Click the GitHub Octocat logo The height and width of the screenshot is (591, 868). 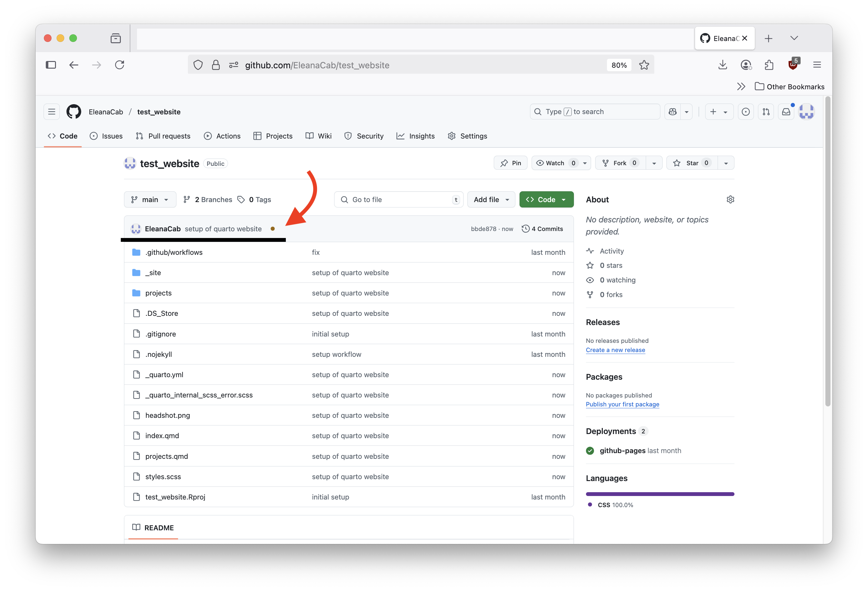tap(73, 112)
